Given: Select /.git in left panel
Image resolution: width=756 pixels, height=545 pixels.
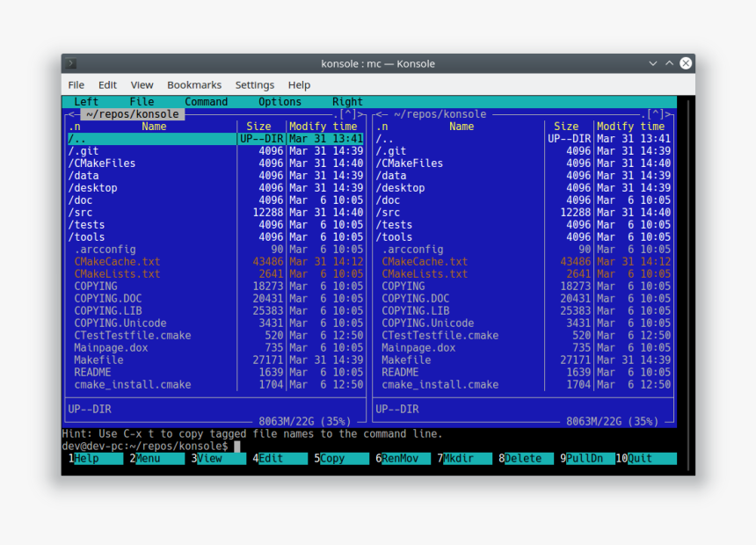Looking at the screenshot, I should click(215, 151).
